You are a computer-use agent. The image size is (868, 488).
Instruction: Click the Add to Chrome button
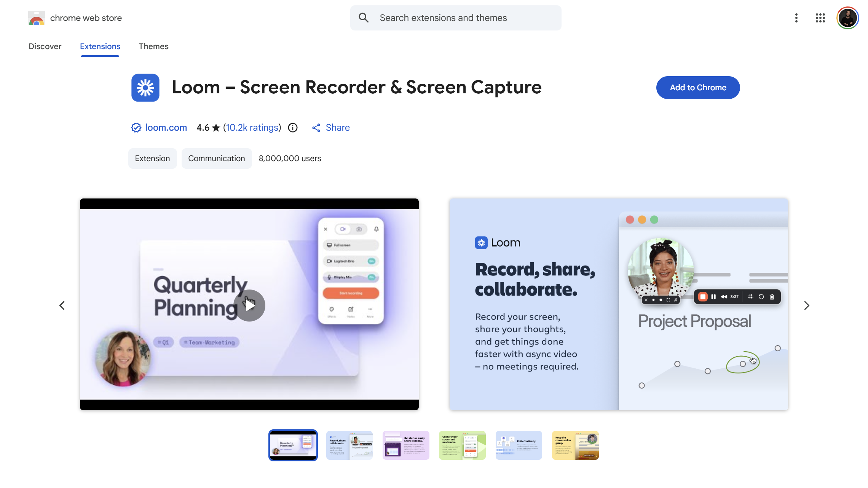point(698,88)
